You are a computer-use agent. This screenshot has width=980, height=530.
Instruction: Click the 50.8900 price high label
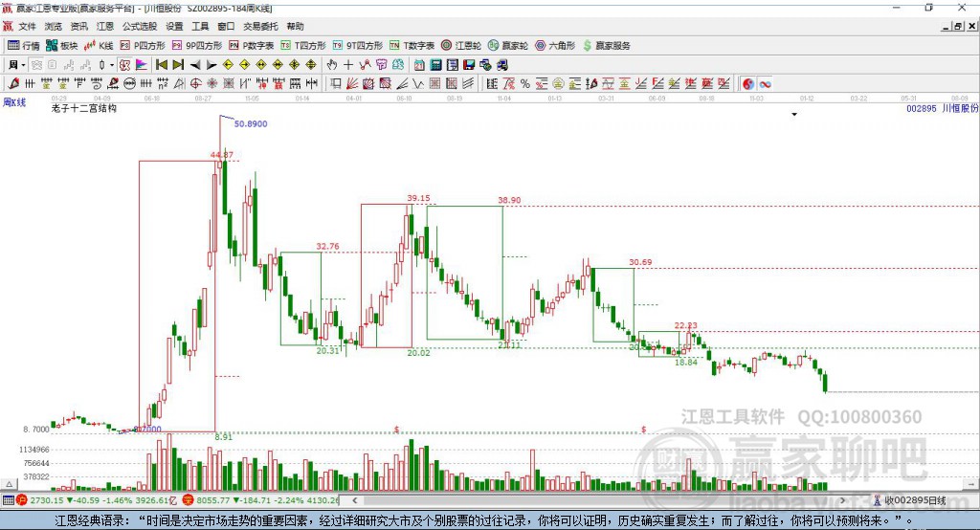(x=251, y=123)
